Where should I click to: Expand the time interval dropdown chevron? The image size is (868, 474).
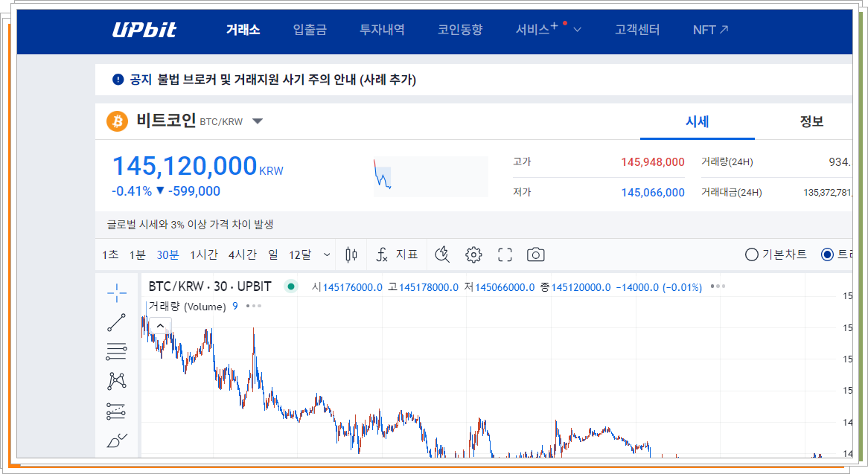click(x=327, y=255)
